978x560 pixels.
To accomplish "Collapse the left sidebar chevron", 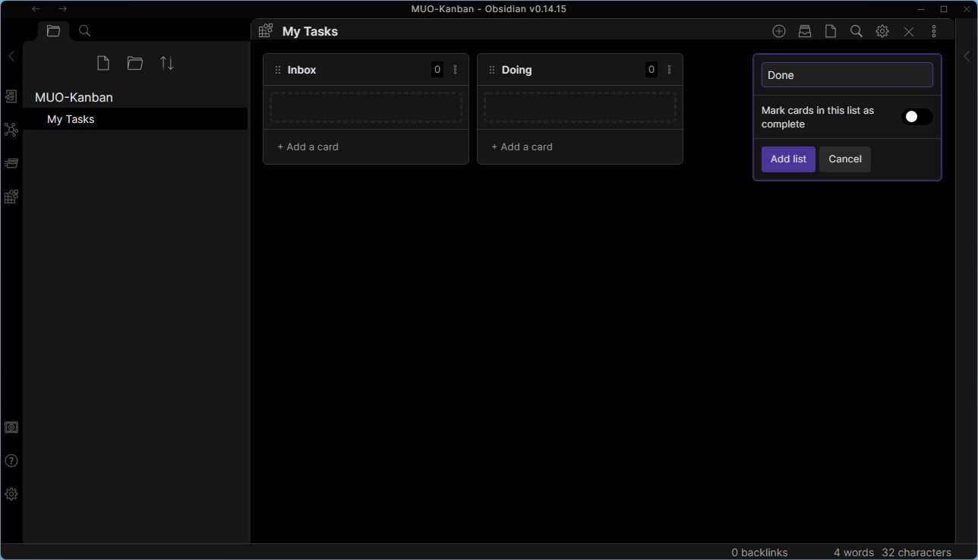I will [11, 56].
